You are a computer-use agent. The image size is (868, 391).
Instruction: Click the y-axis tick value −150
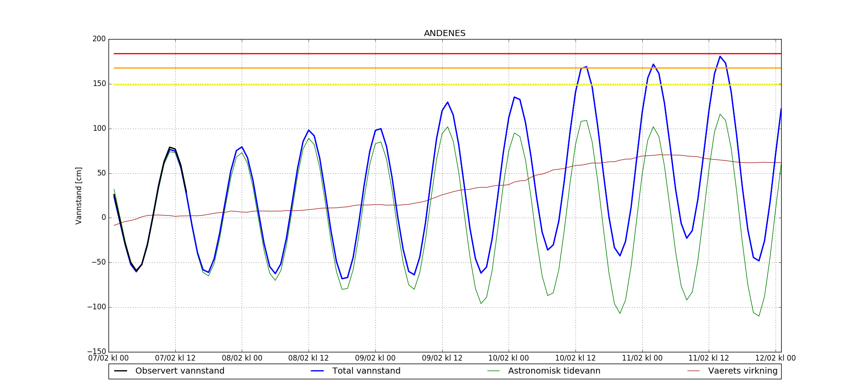[96, 352]
